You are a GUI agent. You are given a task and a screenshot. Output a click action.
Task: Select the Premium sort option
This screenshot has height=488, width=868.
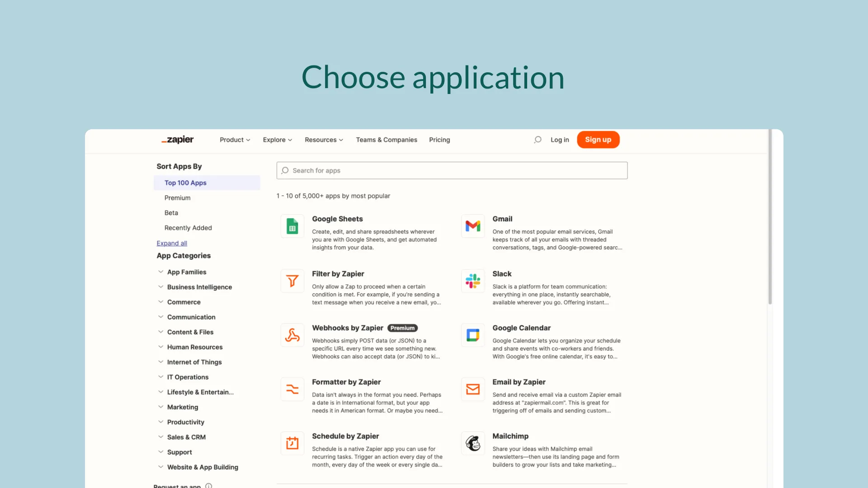click(x=177, y=198)
